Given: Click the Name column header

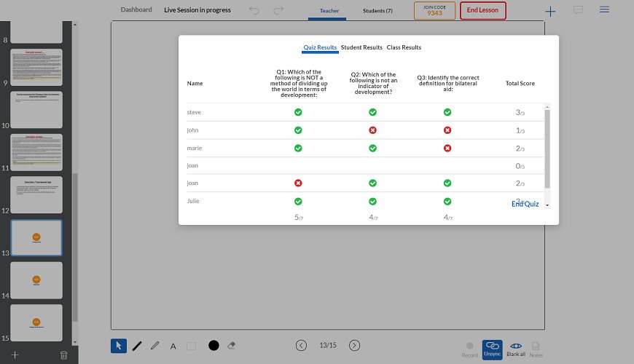Looking at the screenshot, I should click(195, 83).
